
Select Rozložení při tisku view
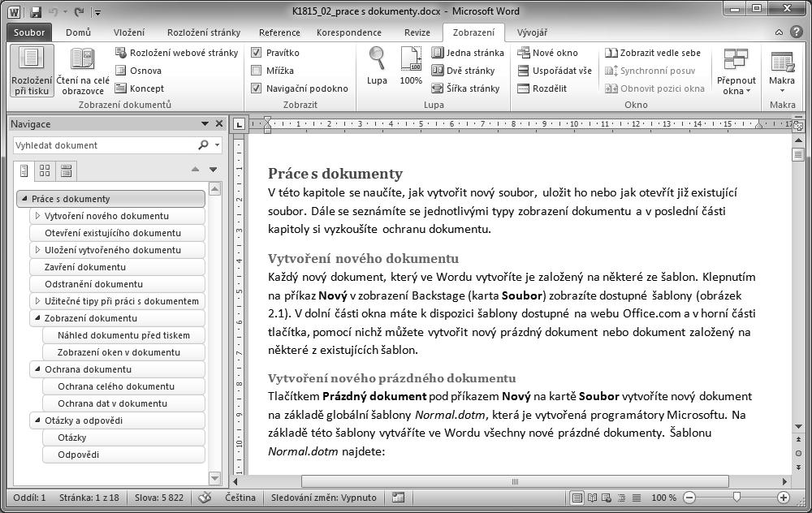(x=32, y=71)
